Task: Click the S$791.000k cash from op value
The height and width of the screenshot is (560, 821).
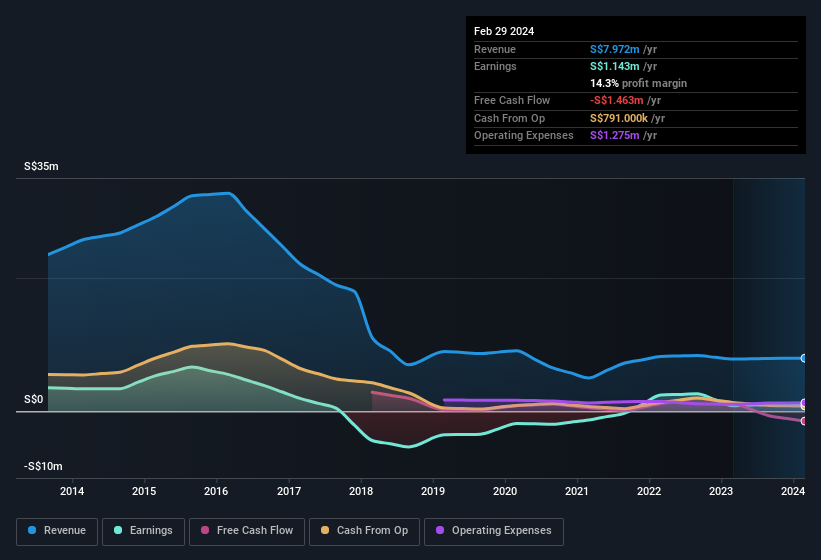Action: tap(619, 118)
